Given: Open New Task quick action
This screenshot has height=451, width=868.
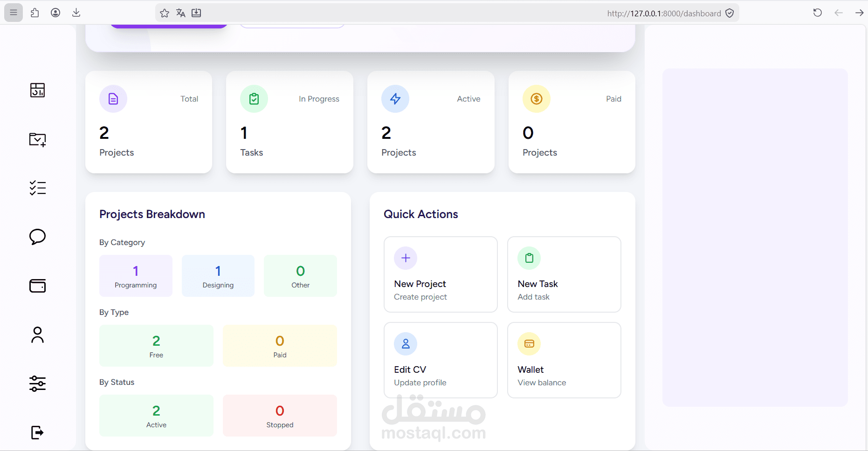Looking at the screenshot, I should 564,274.
